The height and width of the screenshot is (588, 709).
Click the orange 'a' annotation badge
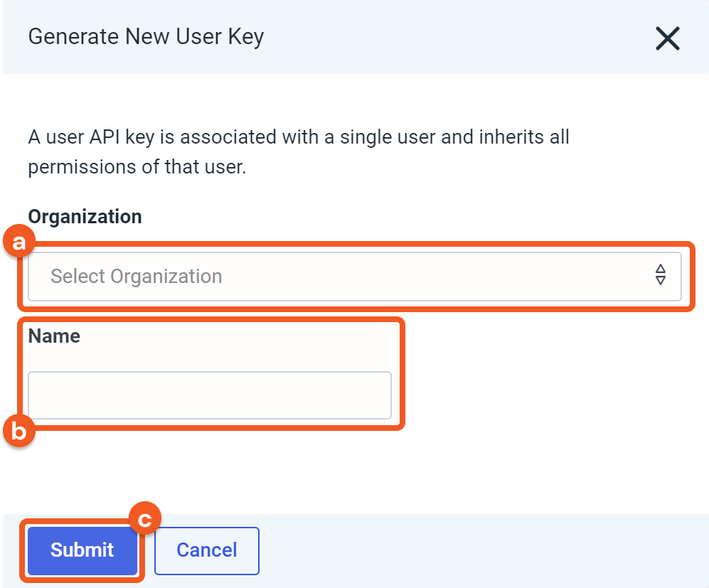[18, 243]
